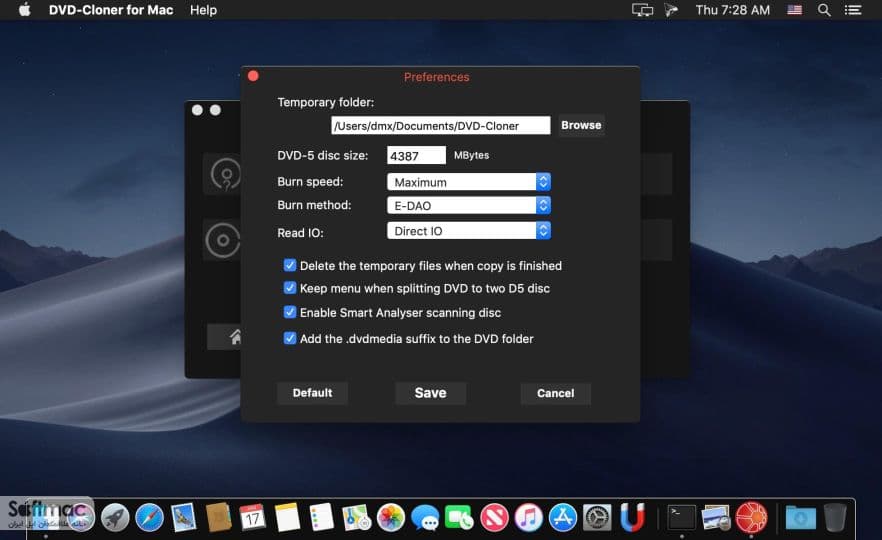Open Preview app icon in dock
Screen dimensions: 882x540
[717, 517]
